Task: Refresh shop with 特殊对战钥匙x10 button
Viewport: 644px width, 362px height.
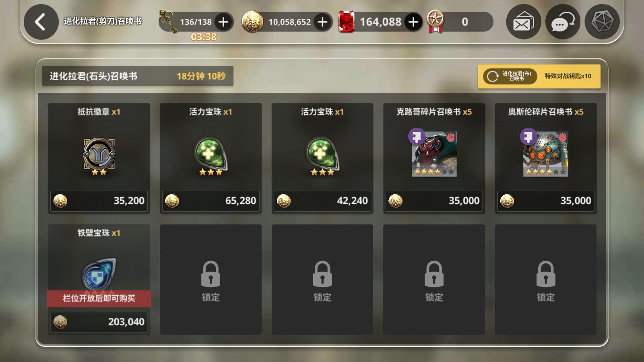Action: [539, 76]
